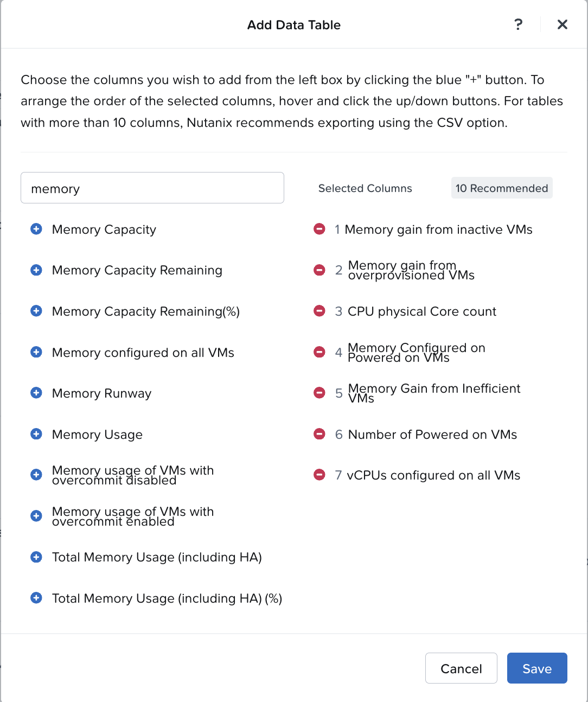Close the Add Data Table dialog
The width and height of the screenshot is (588, 702).
pyautogui.click(x=563, y=24)
